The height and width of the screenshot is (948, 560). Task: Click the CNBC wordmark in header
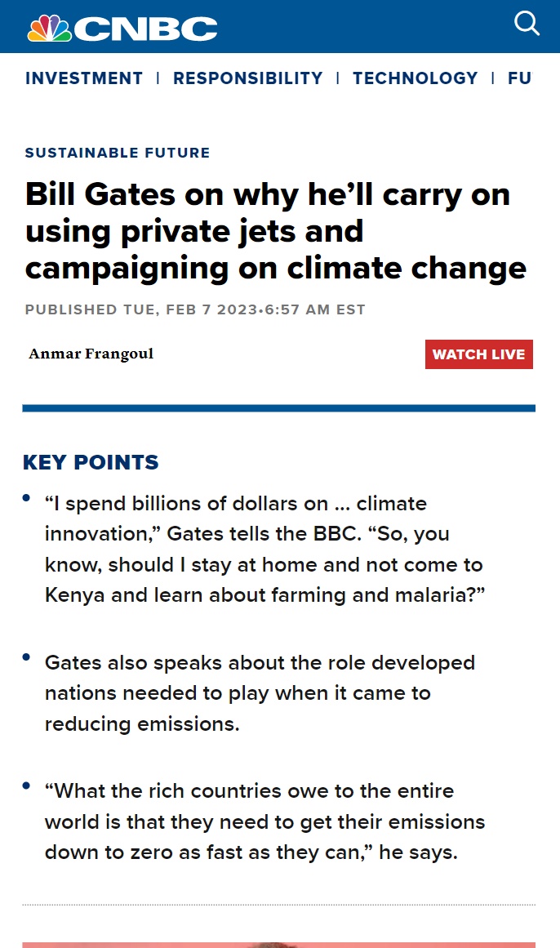(146, 29)
